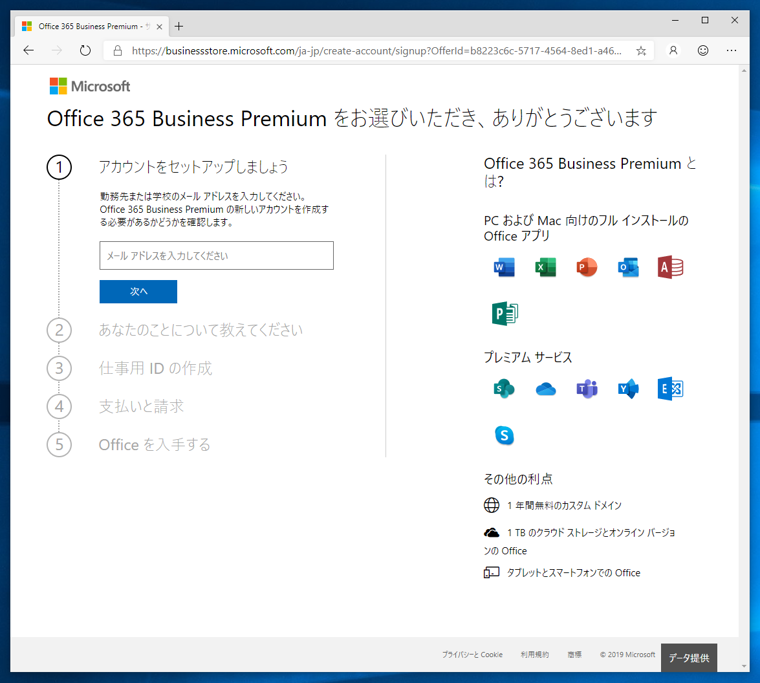Open the プライバシーと Cookie link
This screenshot has width=760, height=683.
(472, 654)
